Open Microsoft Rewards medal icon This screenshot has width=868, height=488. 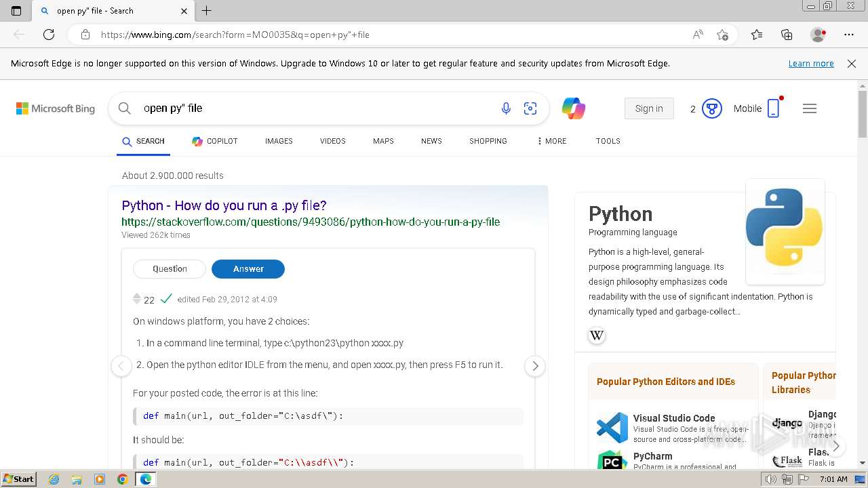(x=711, y=108)
